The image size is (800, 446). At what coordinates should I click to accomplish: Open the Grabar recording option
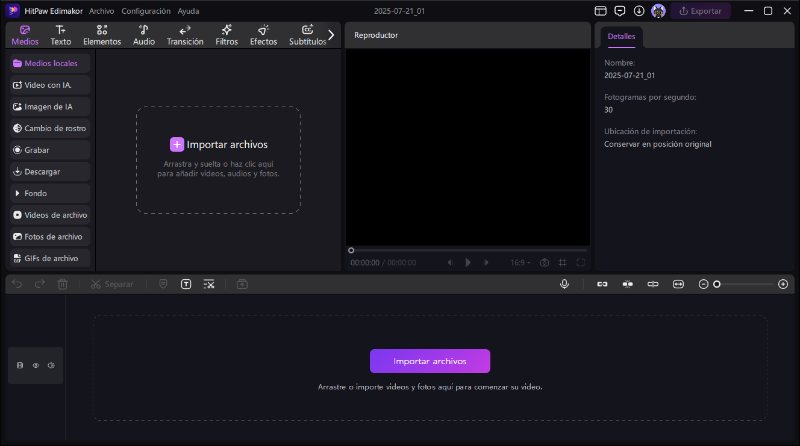[x=50, y=150]
